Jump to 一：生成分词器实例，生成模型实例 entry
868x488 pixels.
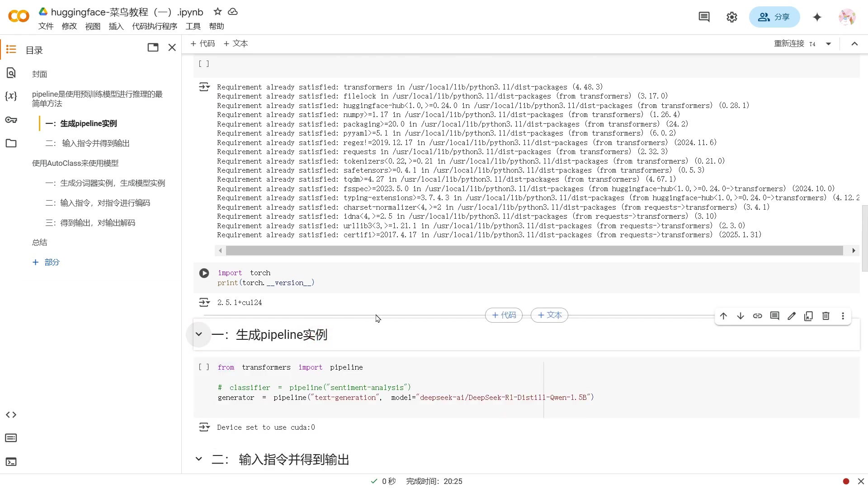tap(105, 183)
